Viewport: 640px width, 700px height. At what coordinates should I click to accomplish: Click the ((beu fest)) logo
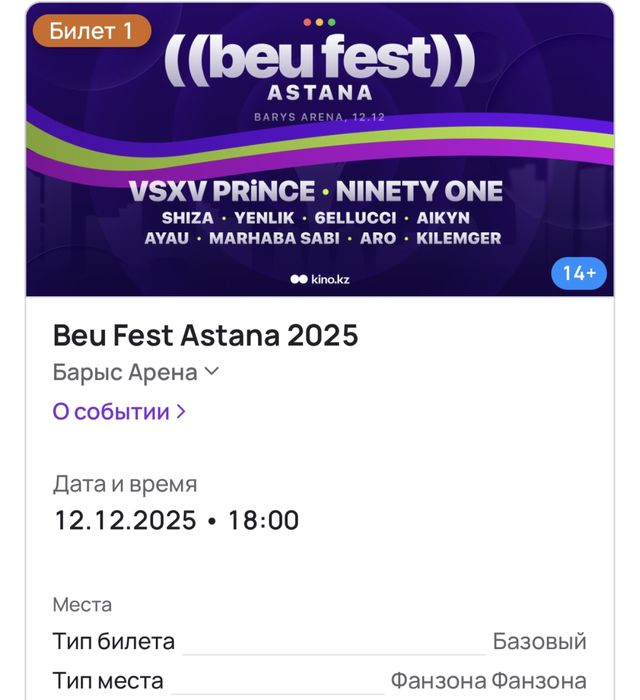click(x=320, y=59)
